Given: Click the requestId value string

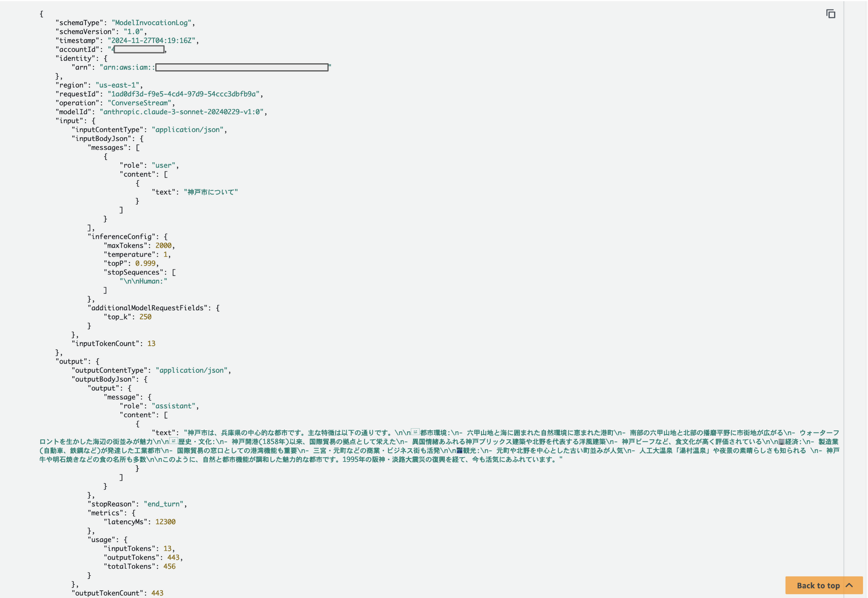Looking at the screenshot, I should click(183, 94).
